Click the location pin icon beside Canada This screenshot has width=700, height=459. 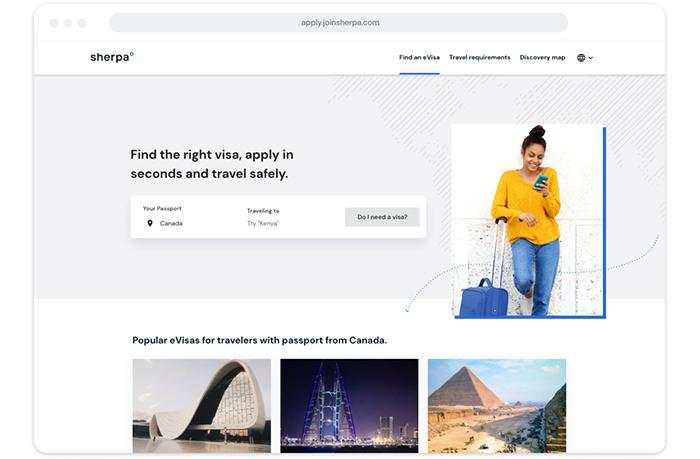(150, 223)
